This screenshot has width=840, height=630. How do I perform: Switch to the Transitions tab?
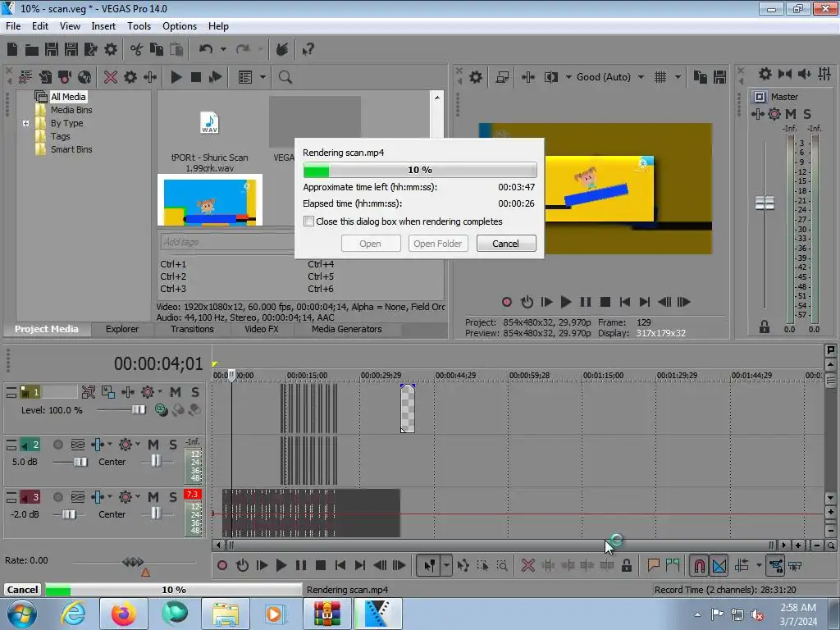(x=192, y=329)
